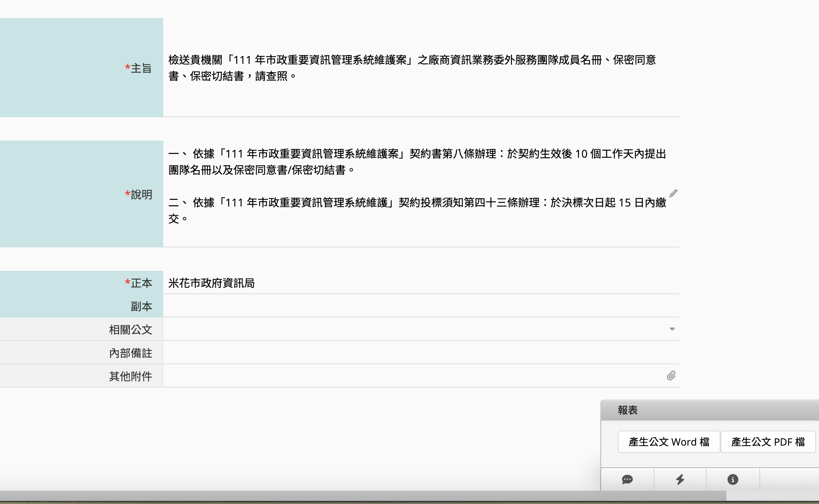The height and width of the screenshot is (504, 819).
Task: Click 產生公文 PDF 檔 button
Action: click(768, 442)
